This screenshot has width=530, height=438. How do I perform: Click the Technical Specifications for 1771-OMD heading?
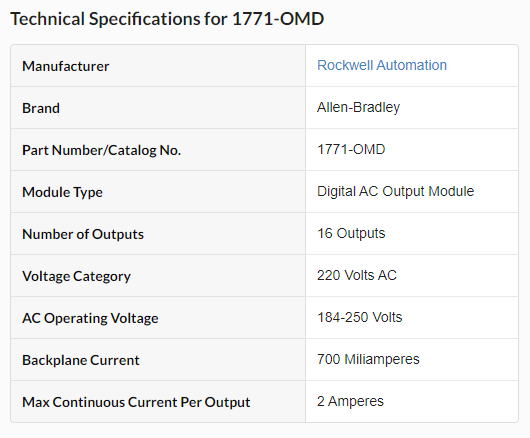click(167, 19)
